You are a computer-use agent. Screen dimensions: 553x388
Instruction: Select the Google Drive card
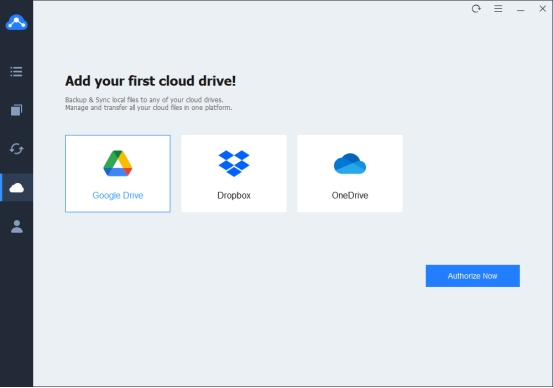118,174
